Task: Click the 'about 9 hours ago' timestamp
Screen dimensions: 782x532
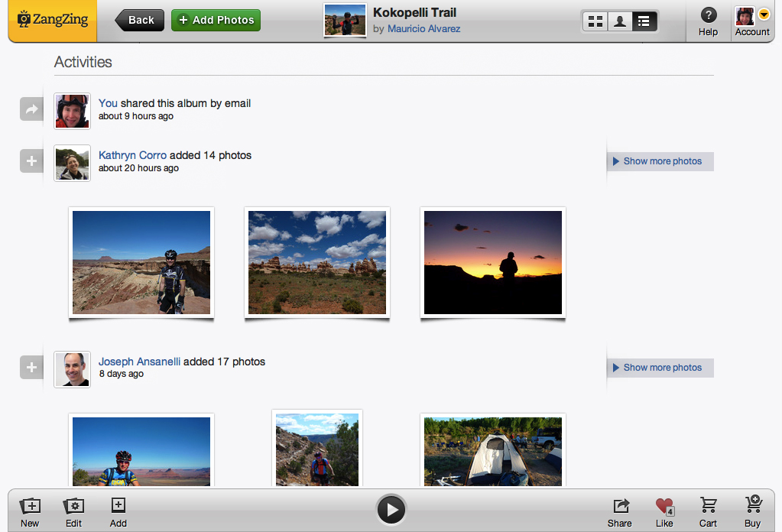Action: click(135, 116)
